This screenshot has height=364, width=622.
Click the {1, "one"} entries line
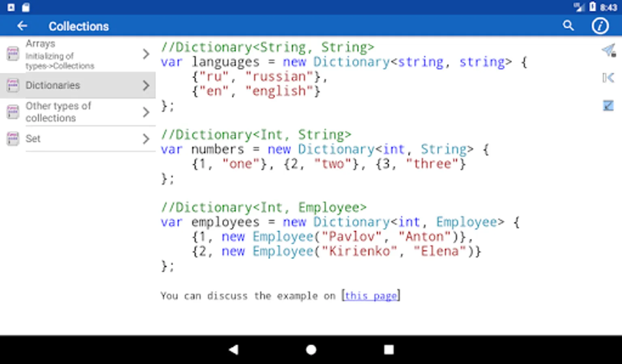point(329,164)
